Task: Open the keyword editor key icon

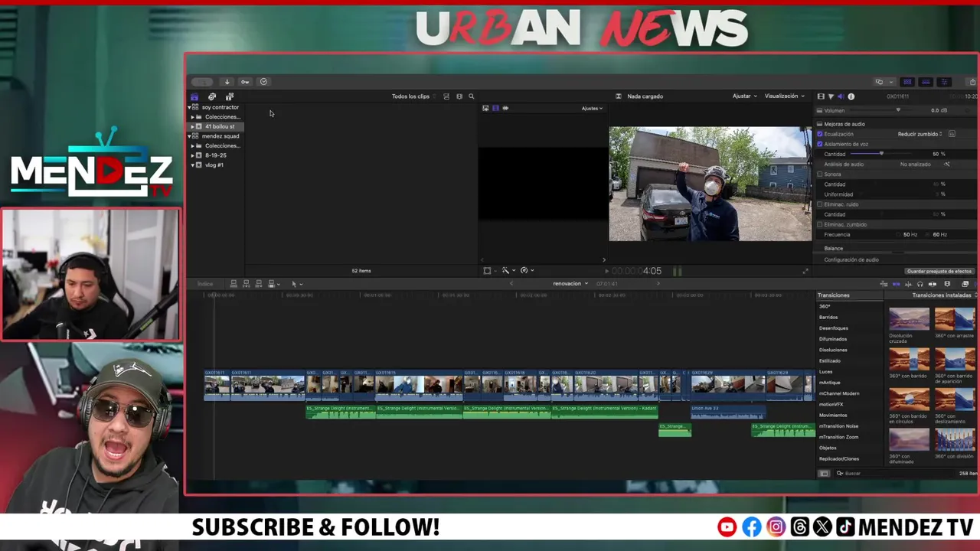Action: [245, 82]
